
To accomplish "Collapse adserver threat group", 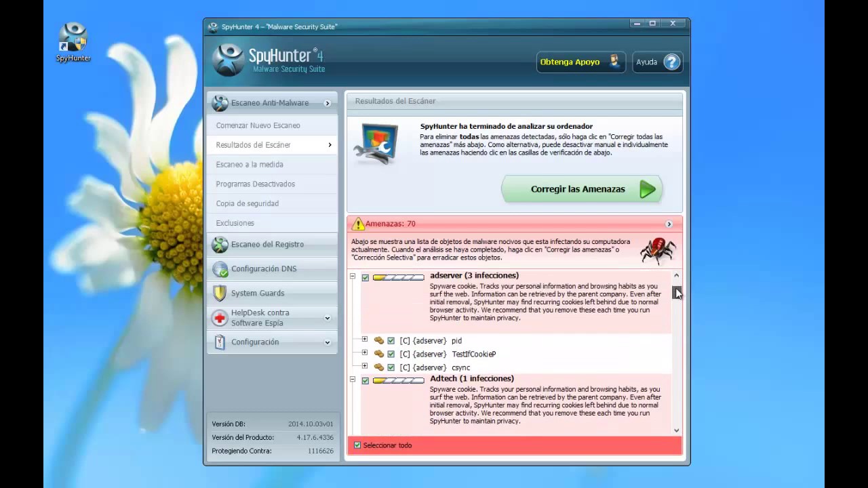I will point(353,277).
